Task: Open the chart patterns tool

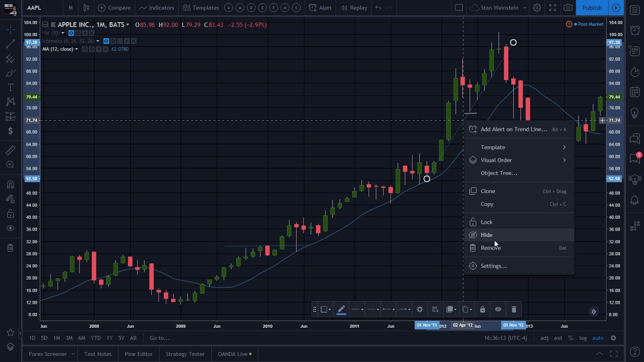Action: coord(10,102)
